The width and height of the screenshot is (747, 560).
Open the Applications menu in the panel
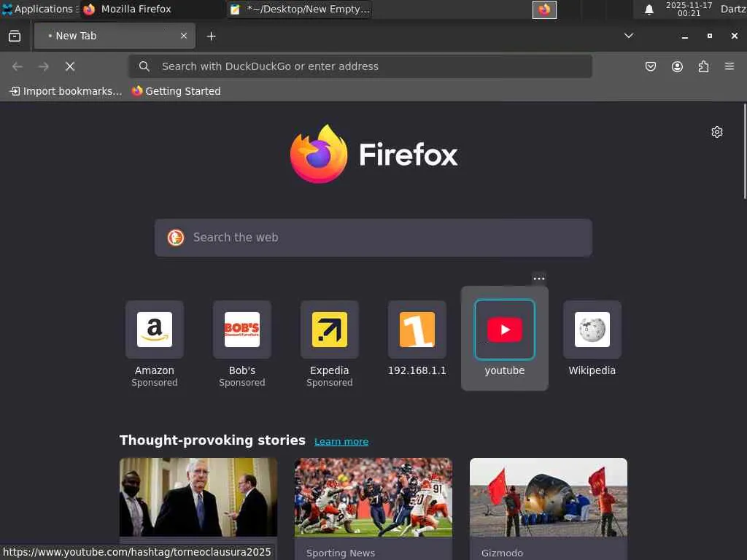coord(39,9)
